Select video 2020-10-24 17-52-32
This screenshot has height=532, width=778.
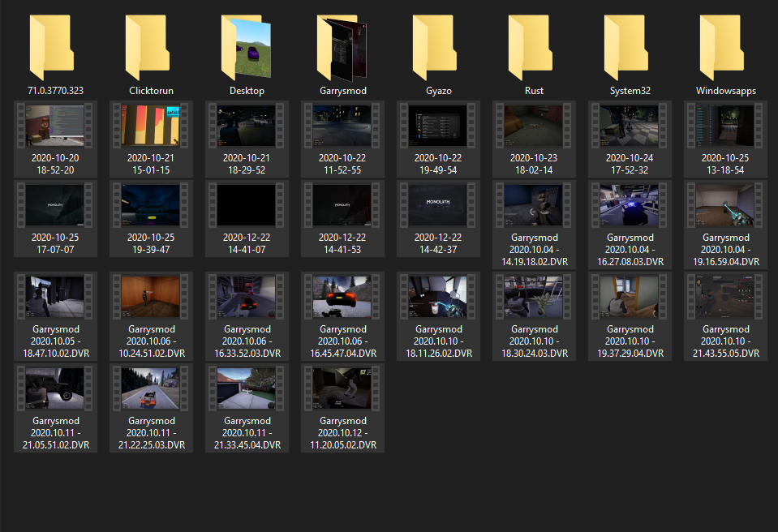(630, 139)
